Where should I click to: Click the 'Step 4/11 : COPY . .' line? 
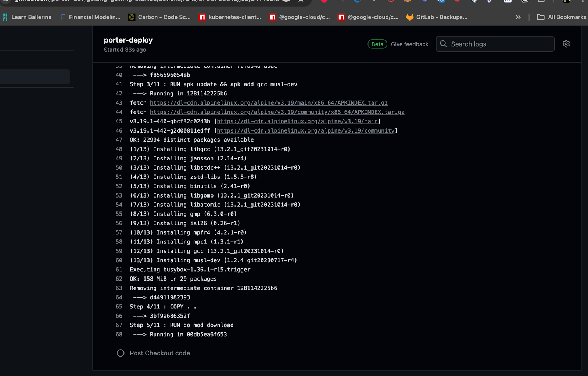[x=163, y=307]
